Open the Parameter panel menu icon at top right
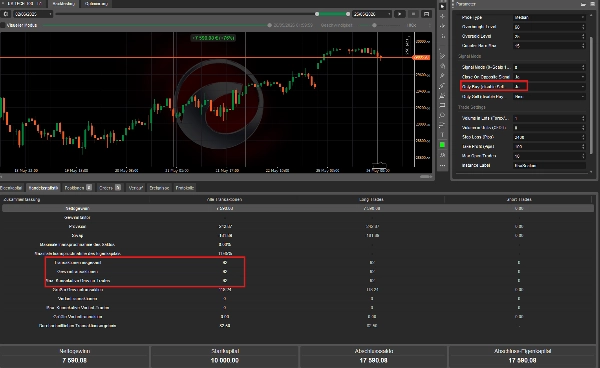This screenshot has height=368, width=600. [592, 4]
